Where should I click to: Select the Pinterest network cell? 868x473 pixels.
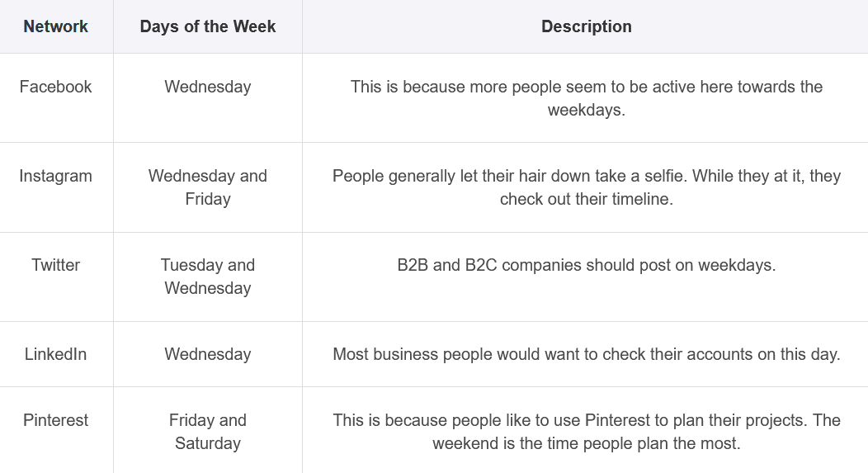click(x=56, y=420)
